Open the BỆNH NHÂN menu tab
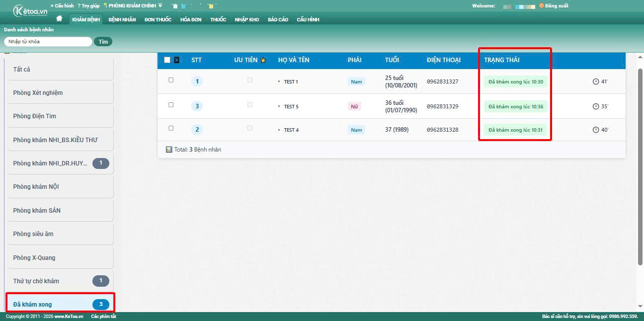Screen dimensions: 644x321 point(122,19)
